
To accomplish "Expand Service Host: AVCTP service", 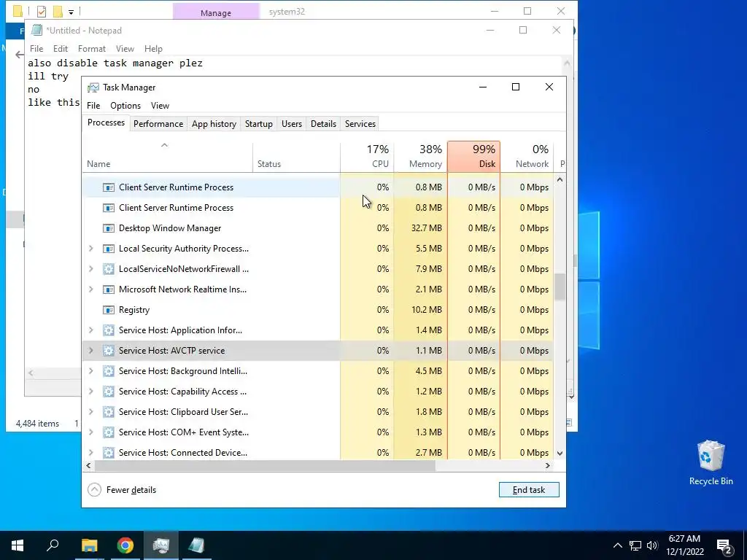I will [x=91, y=351].
